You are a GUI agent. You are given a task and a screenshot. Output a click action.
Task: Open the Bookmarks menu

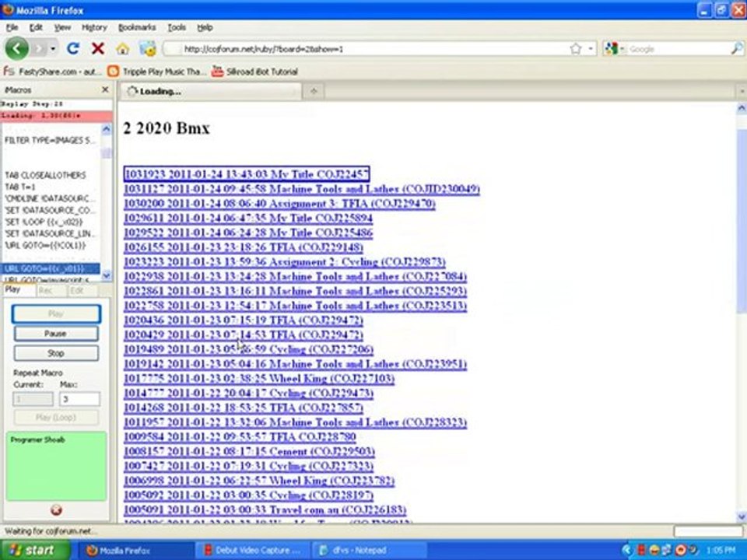(x=137, y=28)
